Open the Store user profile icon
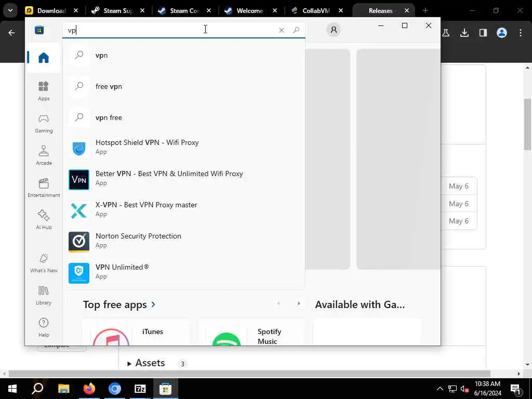This screenshot has width=532, height=399. pyautogui.click(x=334, y=30)
